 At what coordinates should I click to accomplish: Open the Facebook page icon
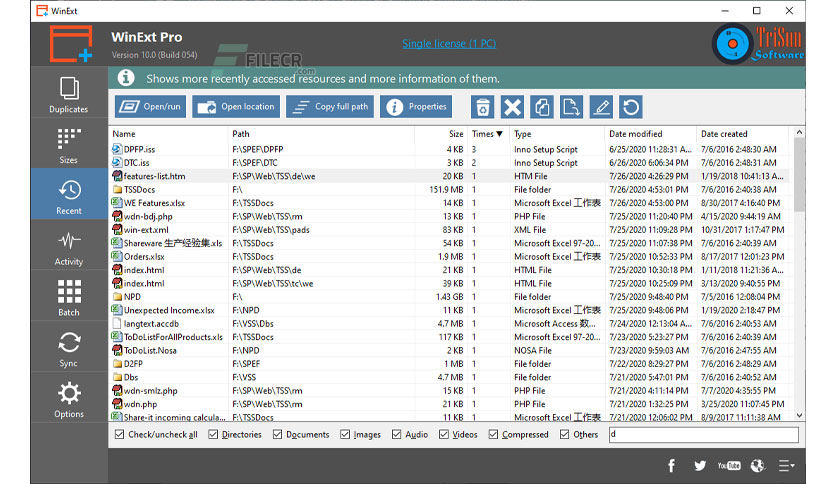tap(671, 466)
